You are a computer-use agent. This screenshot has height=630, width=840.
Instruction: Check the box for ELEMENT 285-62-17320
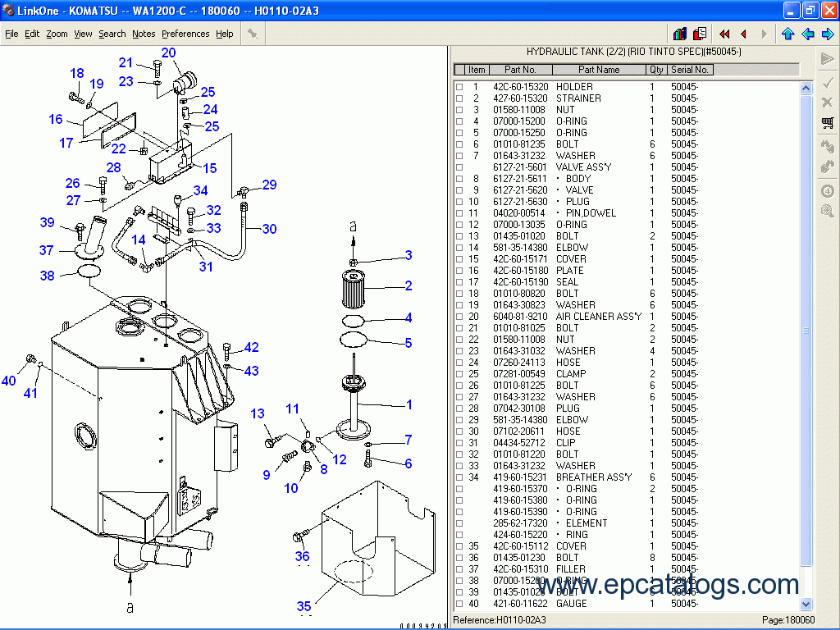[x=459, y=523]
